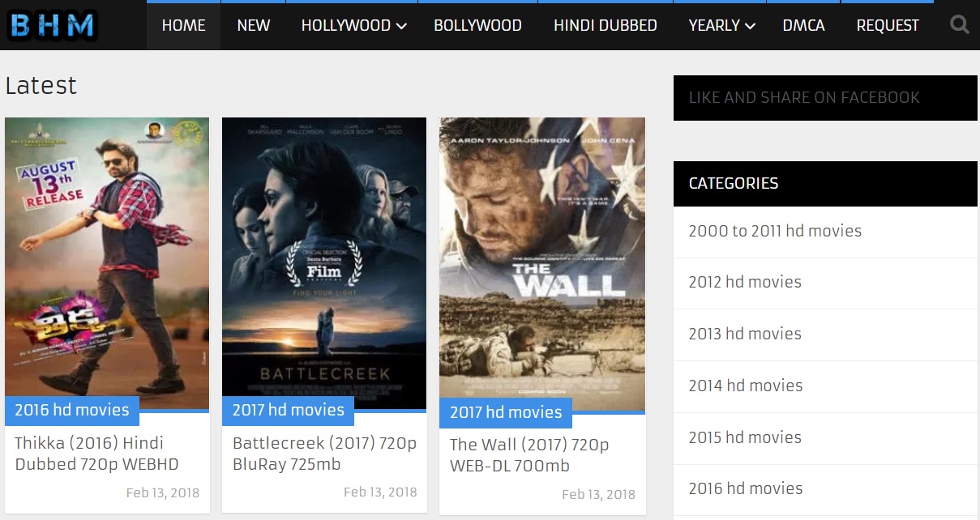Click the 2017 hd movies tag on The Wall
This screenshot has height=520, width=980.
[x=506, y=412]
